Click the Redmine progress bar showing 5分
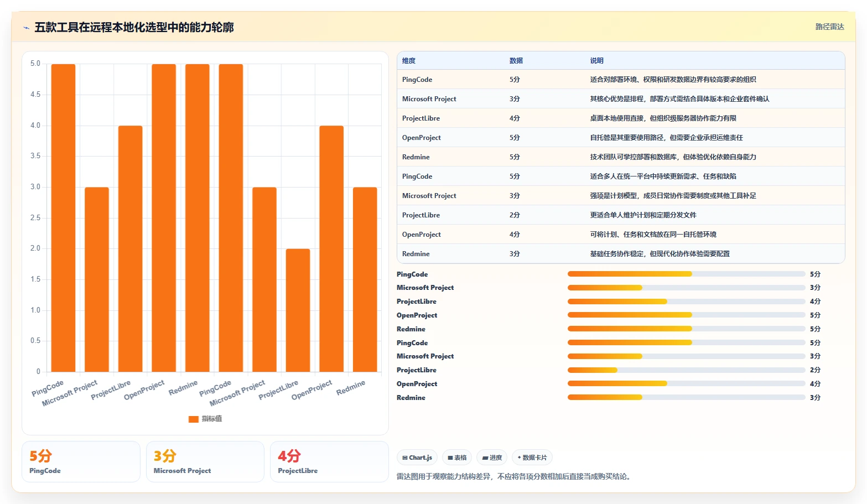 tap(687, 329)
